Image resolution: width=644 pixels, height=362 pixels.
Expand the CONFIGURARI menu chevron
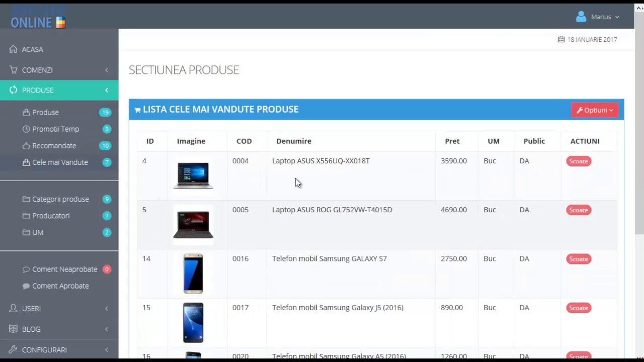coord(107,349)
